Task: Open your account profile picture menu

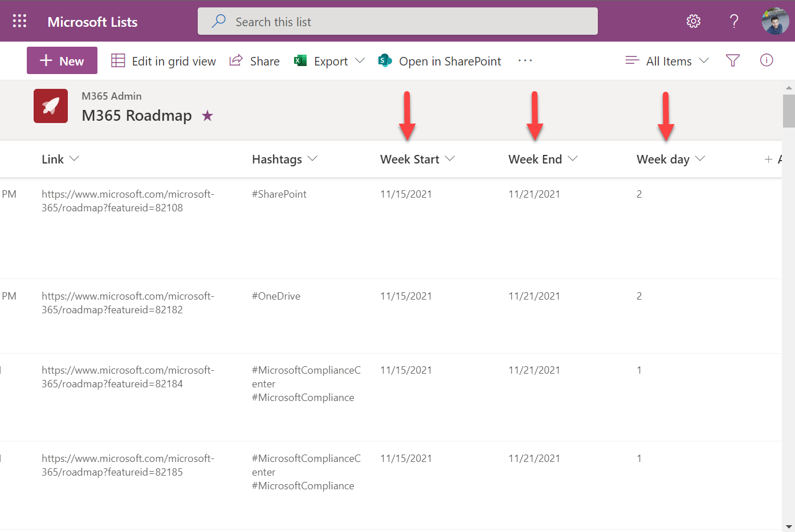Action: (774, 21)
